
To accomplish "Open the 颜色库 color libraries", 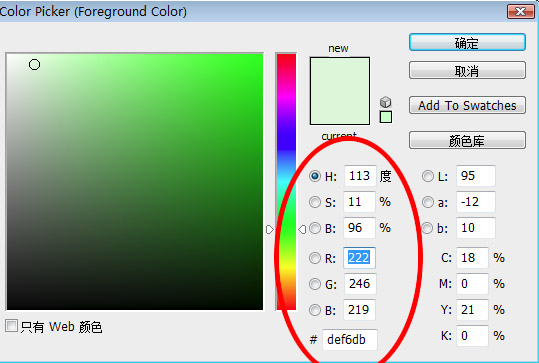I will point(467,140).
